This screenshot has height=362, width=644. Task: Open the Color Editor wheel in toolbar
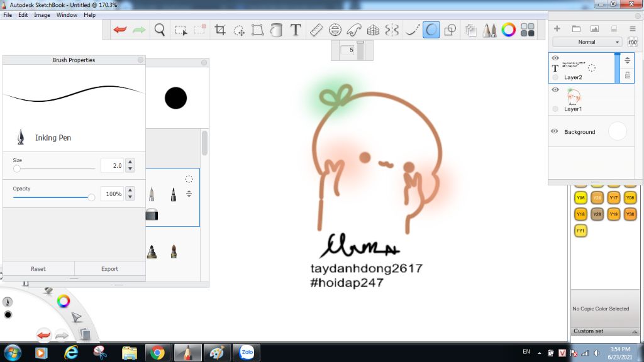click(x=508, y=30)
